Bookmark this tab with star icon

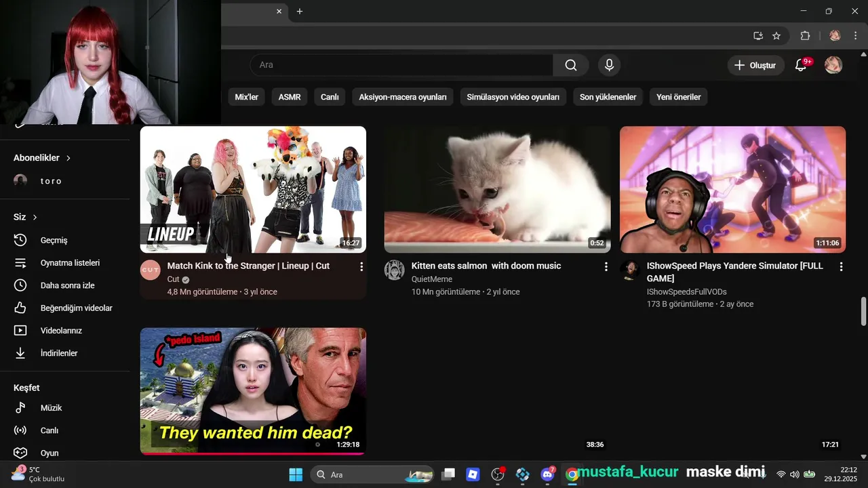coord(776,36)
